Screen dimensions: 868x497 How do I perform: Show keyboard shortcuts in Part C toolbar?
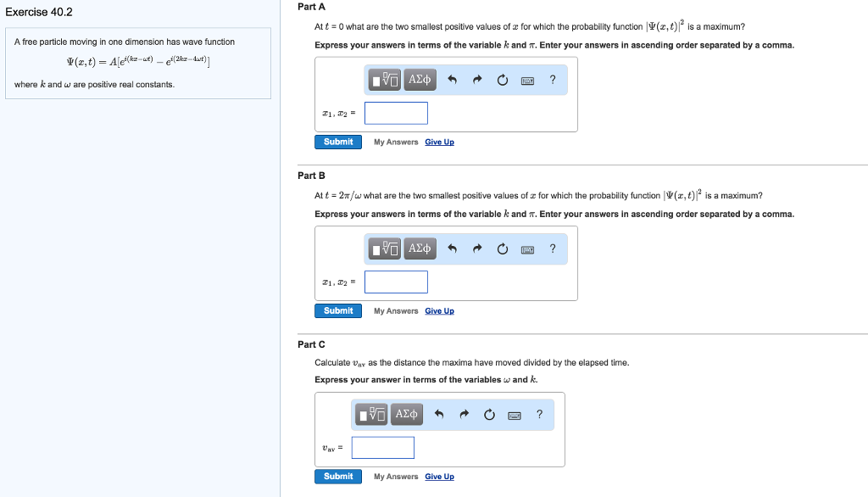pos(515,416)
